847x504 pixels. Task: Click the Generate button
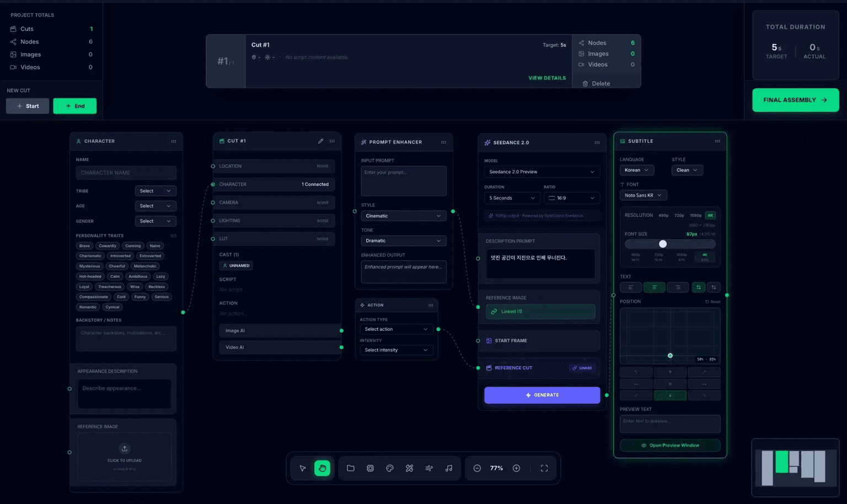point(542,395)
